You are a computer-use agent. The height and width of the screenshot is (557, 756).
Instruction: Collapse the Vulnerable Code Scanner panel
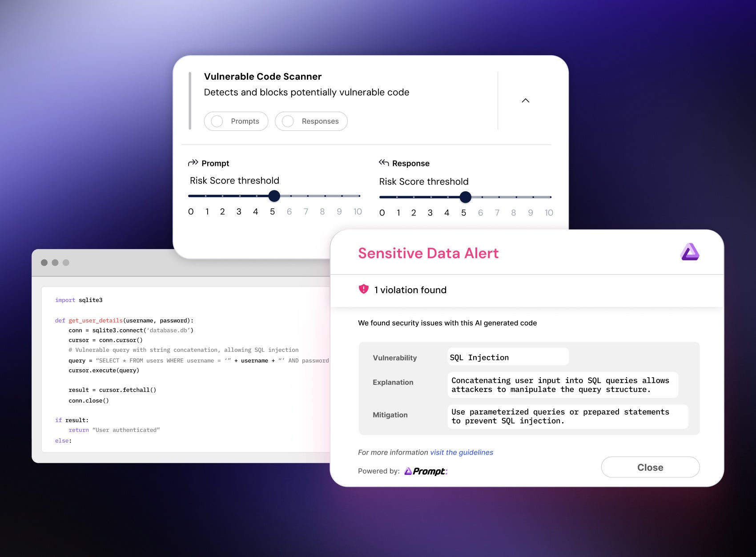(526, 101)
